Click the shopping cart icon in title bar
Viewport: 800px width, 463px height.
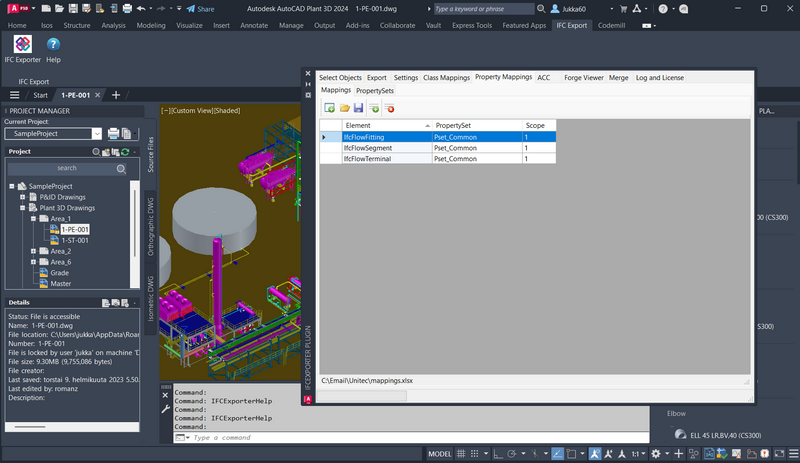click(623, 9)
